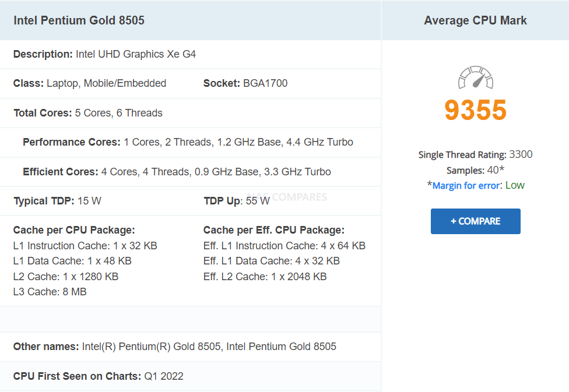The image size is (569, 392).
Task: Select the Eff. L2 Cache line
Action: (265, 276)
